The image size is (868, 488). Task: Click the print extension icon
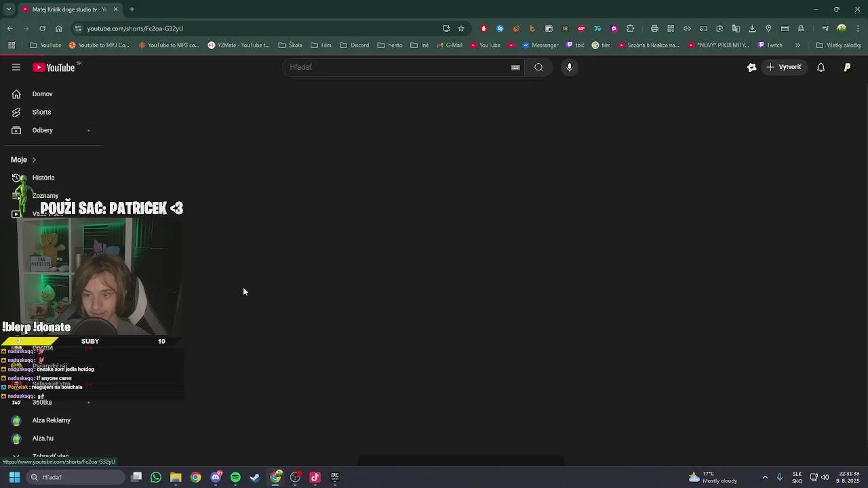point(654,28)
